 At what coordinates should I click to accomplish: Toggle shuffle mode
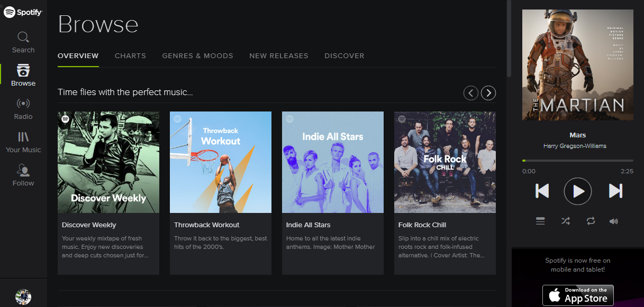(565, 221)
